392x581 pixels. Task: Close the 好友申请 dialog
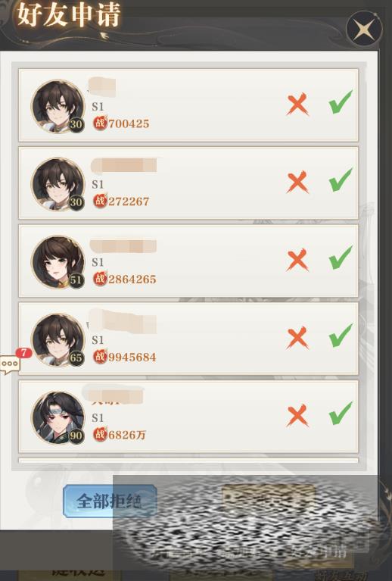364,29
